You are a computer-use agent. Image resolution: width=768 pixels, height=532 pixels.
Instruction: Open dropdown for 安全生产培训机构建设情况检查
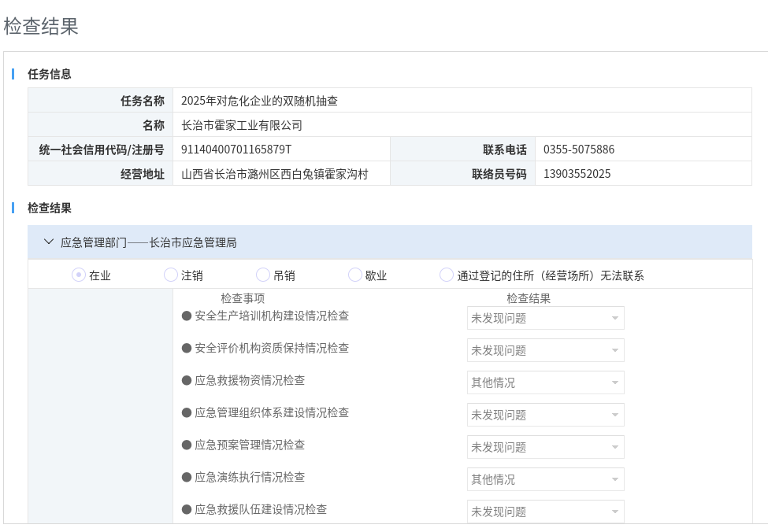pyautogui.click(x=545, y=318)
